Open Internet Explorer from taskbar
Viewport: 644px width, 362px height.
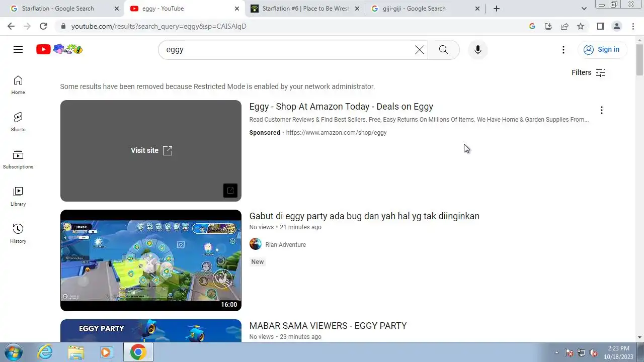click(45, 352)
